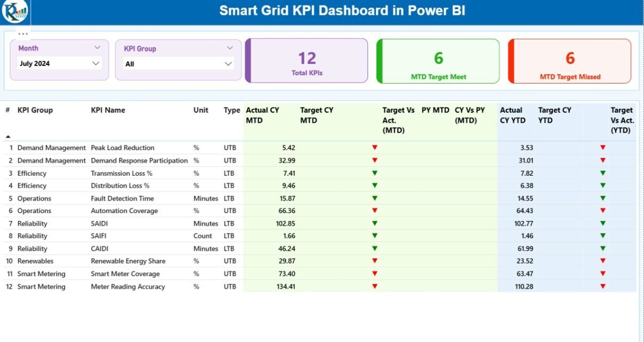Sort by Actual CY MTD column header
644x342 pixels.
262,115
